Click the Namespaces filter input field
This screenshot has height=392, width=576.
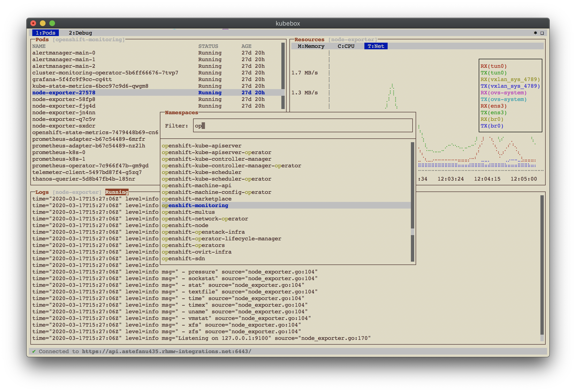click(x=303, y=126)
